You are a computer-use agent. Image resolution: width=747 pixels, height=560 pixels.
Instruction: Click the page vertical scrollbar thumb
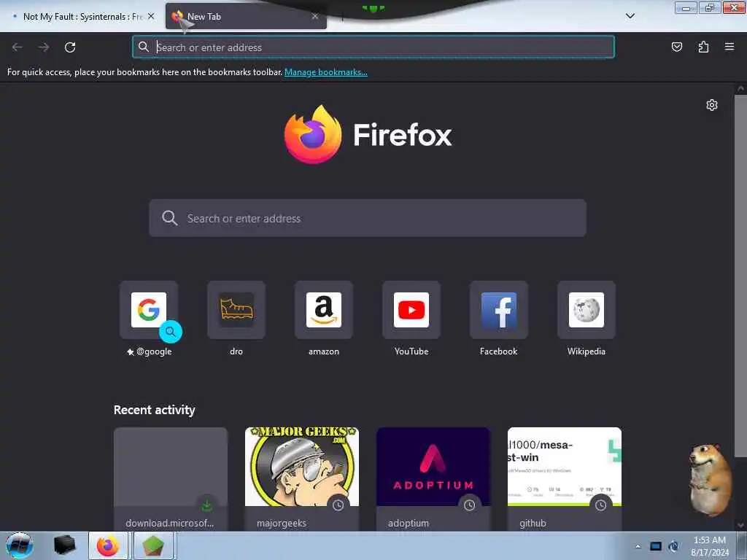click(740, 276)
